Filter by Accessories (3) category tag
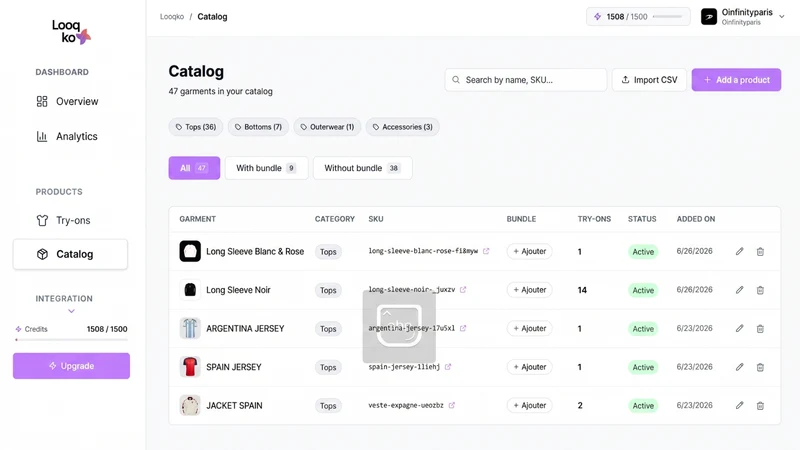800x450 pixels. click(403, 127)
